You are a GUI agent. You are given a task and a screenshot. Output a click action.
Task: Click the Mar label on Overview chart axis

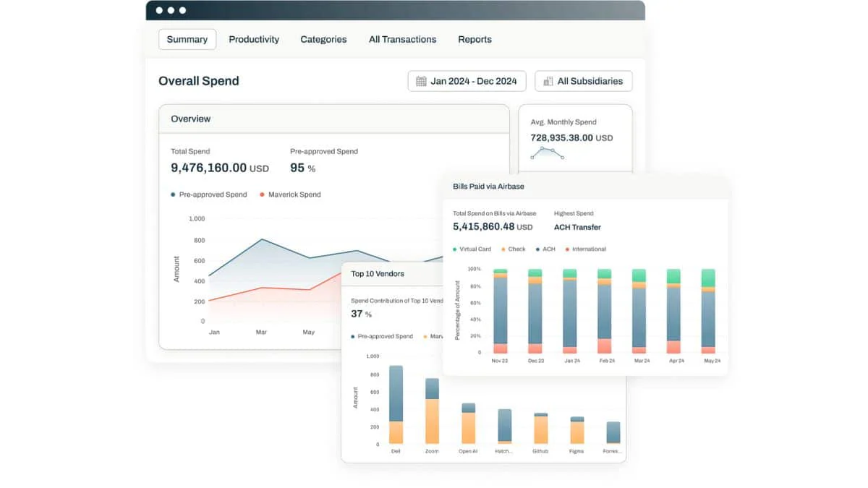tap(261, 333)
